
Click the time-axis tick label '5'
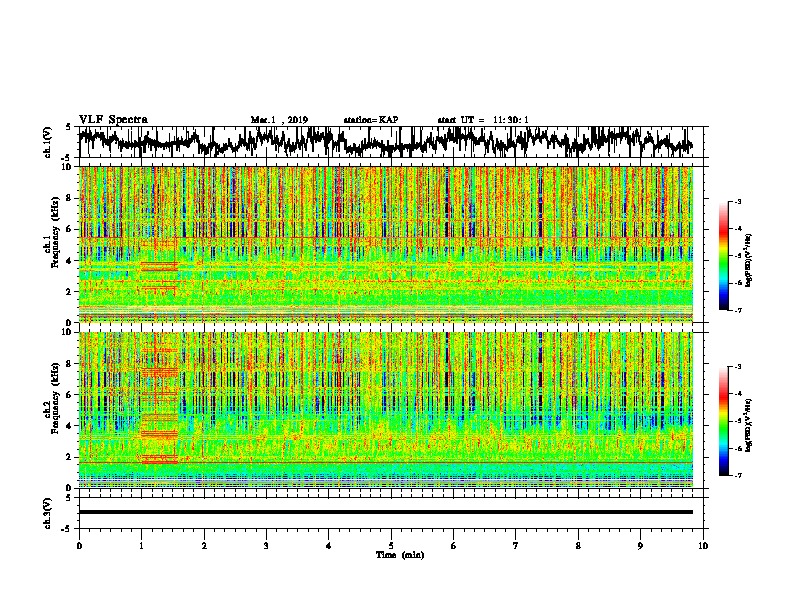pos(391,546)
